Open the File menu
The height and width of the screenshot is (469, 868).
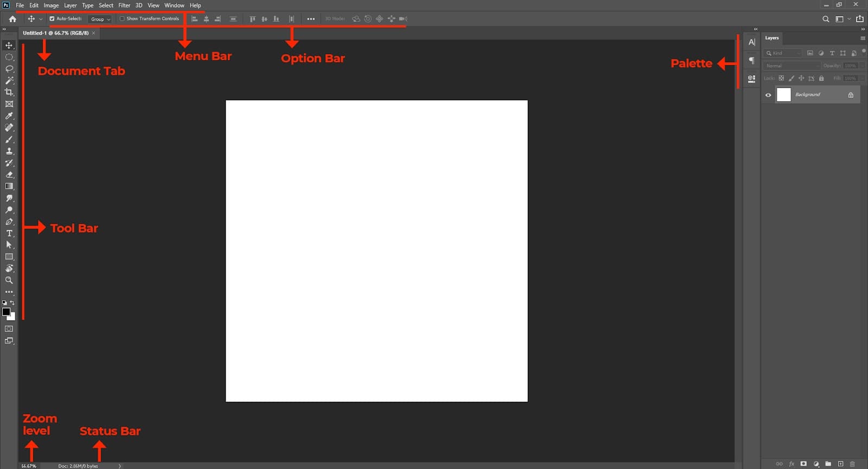(x=20, y=5)
